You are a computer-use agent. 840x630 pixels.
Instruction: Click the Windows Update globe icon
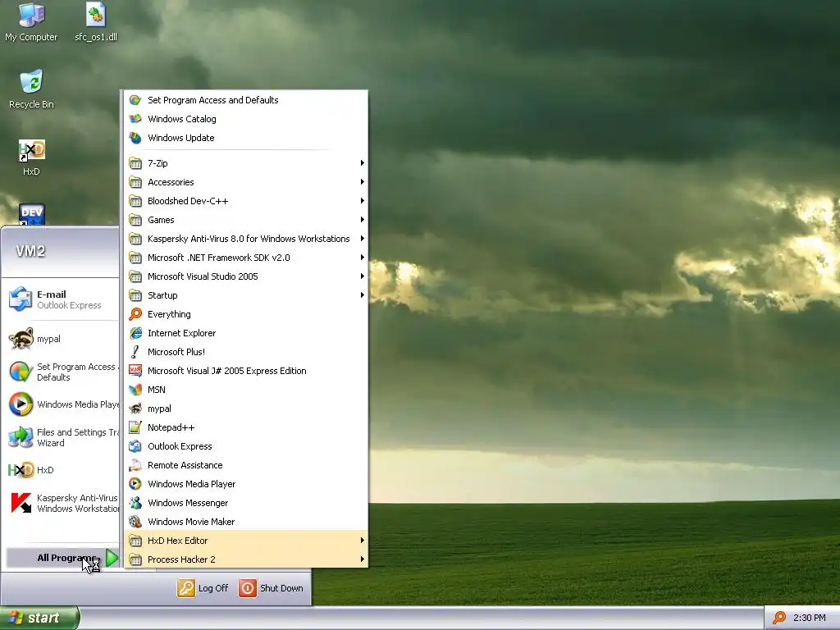[135, 138]
